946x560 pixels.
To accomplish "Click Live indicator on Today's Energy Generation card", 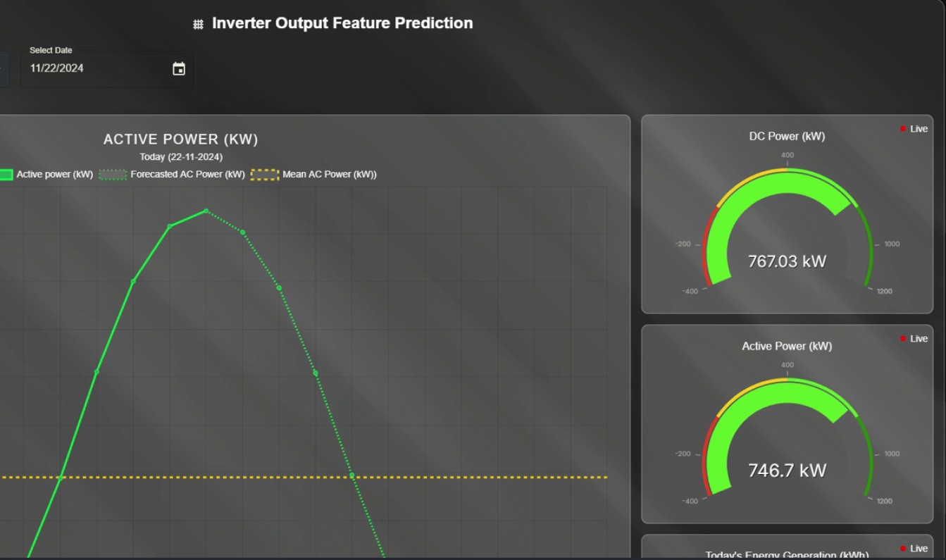I will click(x=914, y=549).
